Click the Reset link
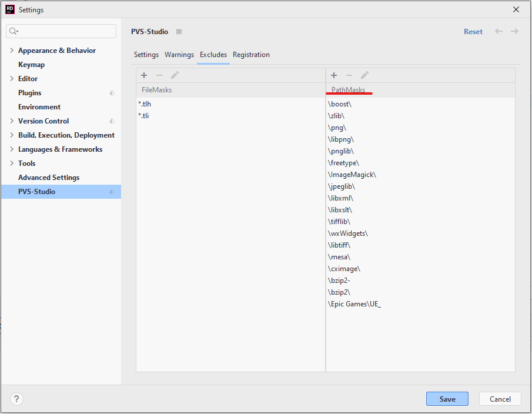The width and height of the screenshot is (532, 414). tap(473, 31)
